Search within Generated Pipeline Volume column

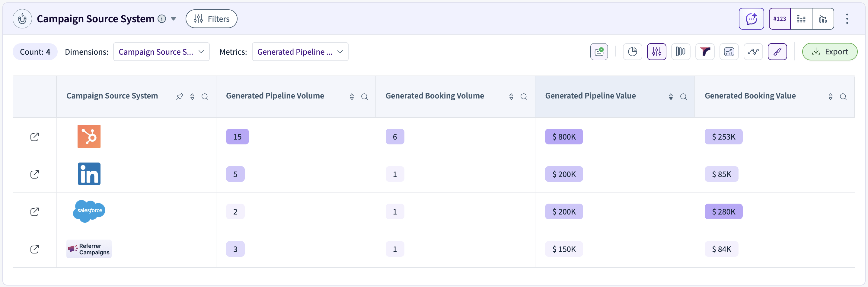[364, 97]
